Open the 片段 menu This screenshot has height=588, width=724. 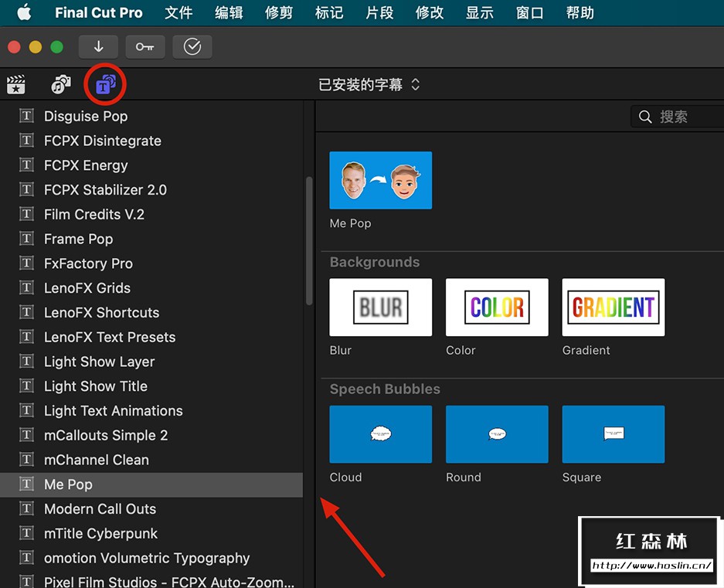coord(379,12)
